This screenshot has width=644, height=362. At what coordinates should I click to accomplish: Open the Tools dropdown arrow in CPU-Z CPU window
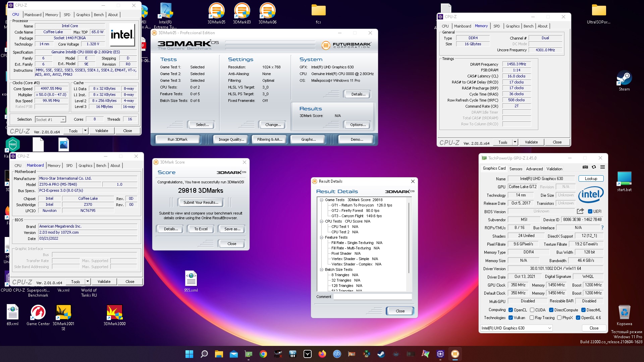pyautogui.click(x=85, y=131)
